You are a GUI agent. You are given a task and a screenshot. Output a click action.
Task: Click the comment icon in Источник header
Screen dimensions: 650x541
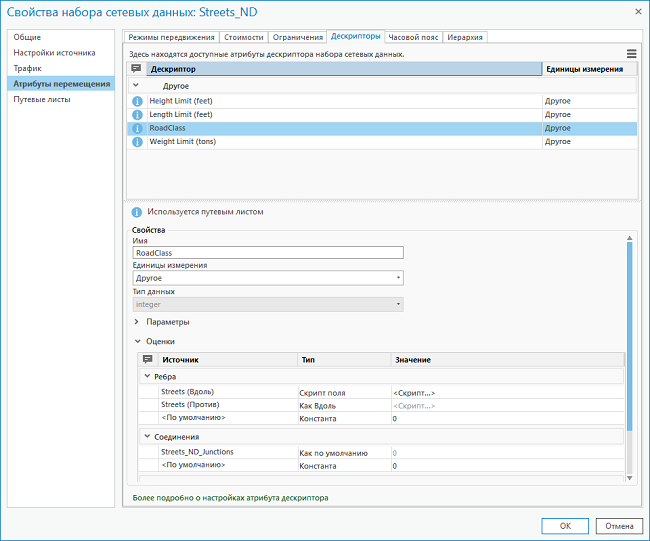148,359
